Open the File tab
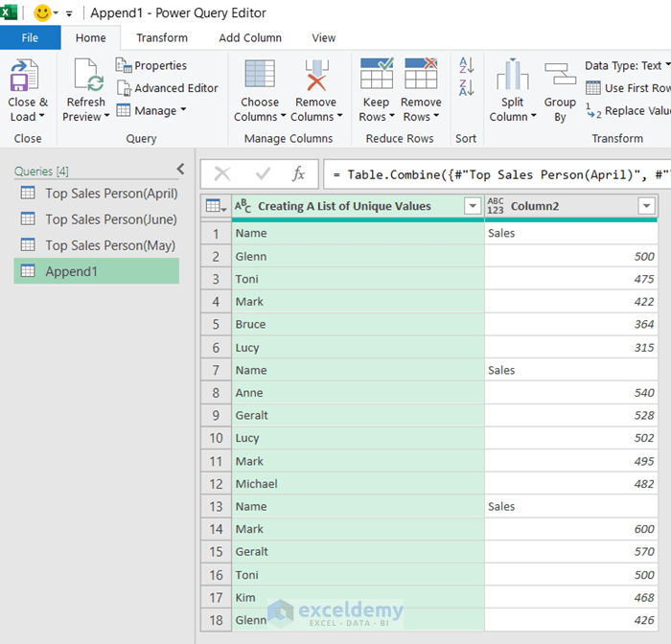Image resolution: width=671 pixels, height=644 pixels. [30, 37]
